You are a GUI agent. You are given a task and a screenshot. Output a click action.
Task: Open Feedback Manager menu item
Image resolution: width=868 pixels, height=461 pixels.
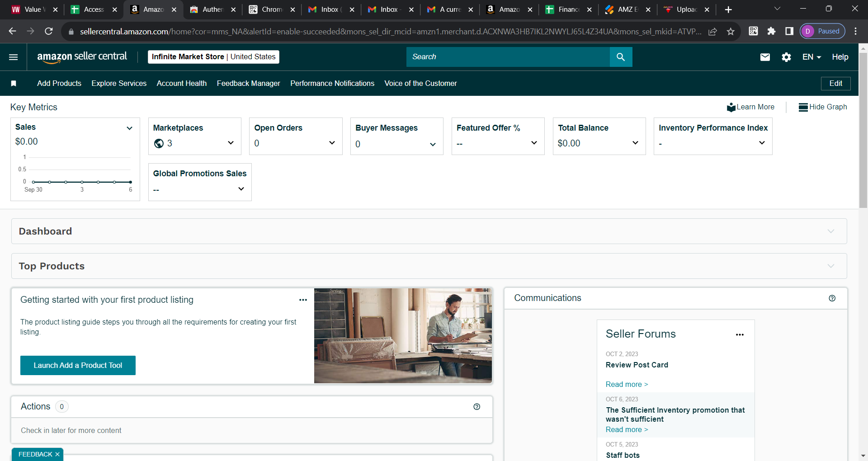(249, 83)
